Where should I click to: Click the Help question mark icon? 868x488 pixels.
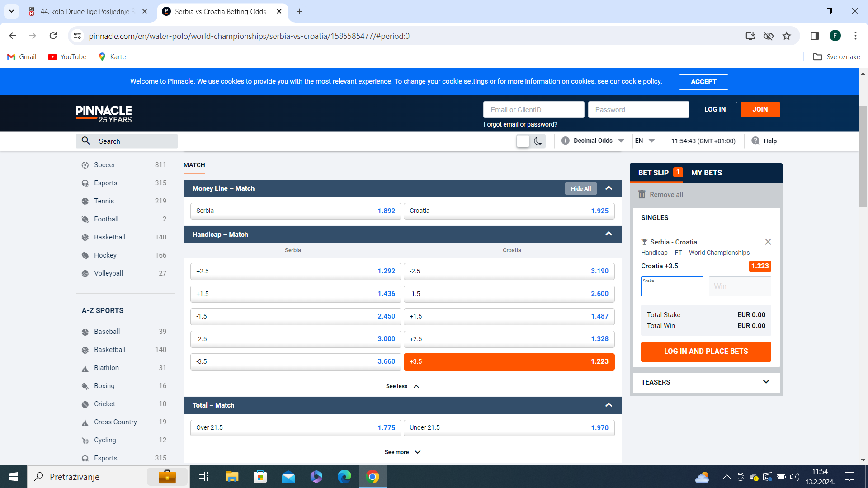755,141
